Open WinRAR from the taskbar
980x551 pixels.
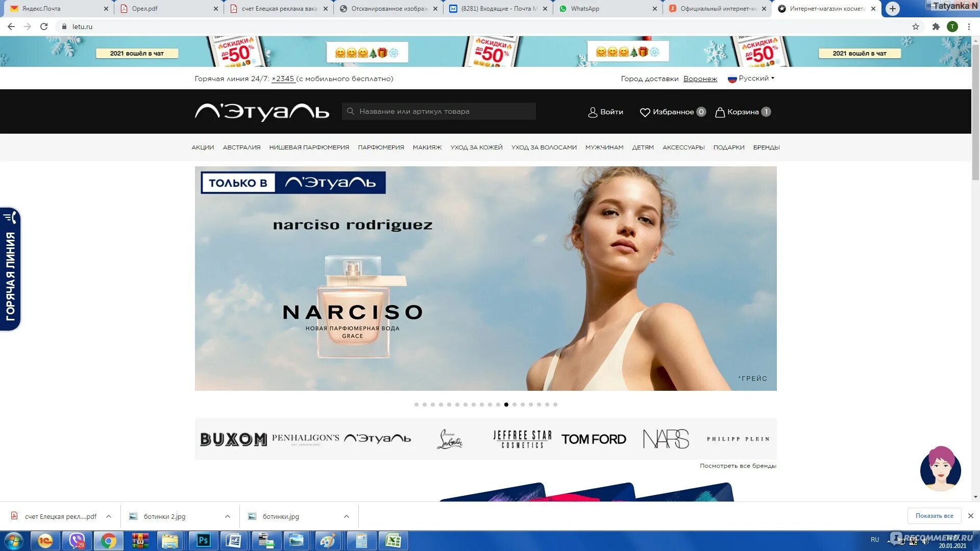pyautogui.click(x=140, y=541)
